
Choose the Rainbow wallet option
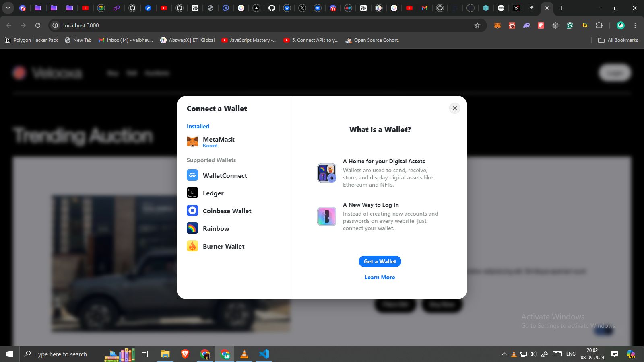[235, 228]
